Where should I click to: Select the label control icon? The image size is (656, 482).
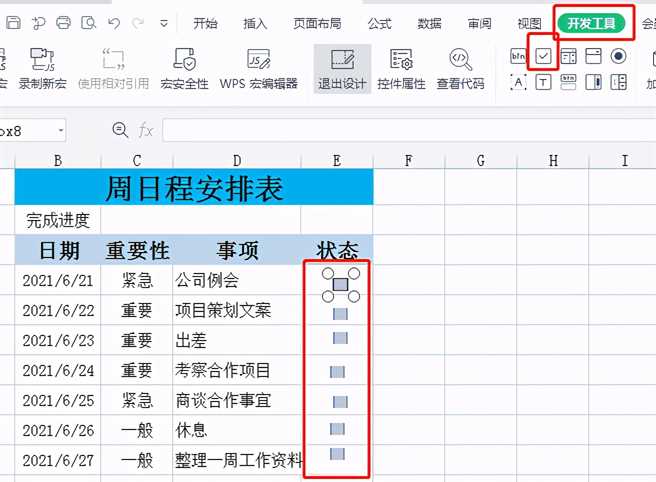(x=519, y=82)
